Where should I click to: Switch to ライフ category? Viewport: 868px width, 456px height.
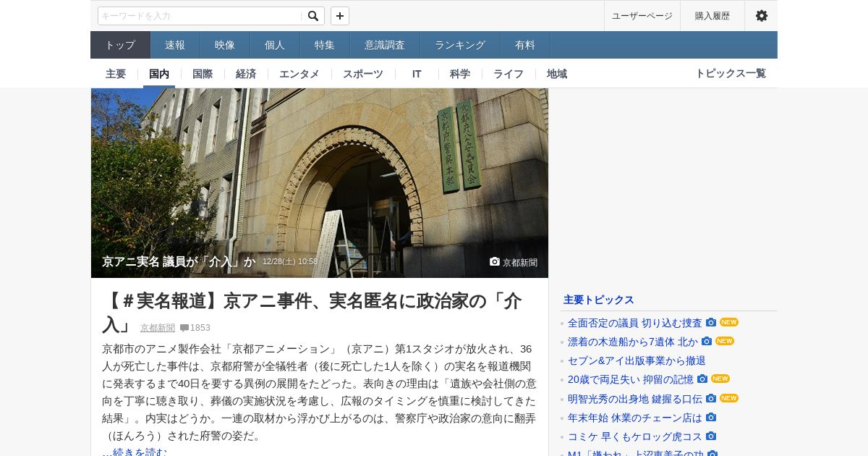click(x=509, y=74)
